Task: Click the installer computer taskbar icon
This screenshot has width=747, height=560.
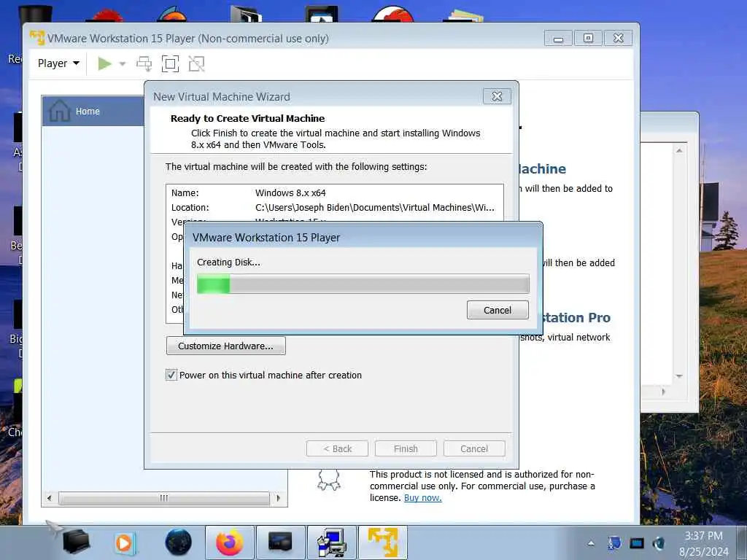Action: [x=332, y=542]
